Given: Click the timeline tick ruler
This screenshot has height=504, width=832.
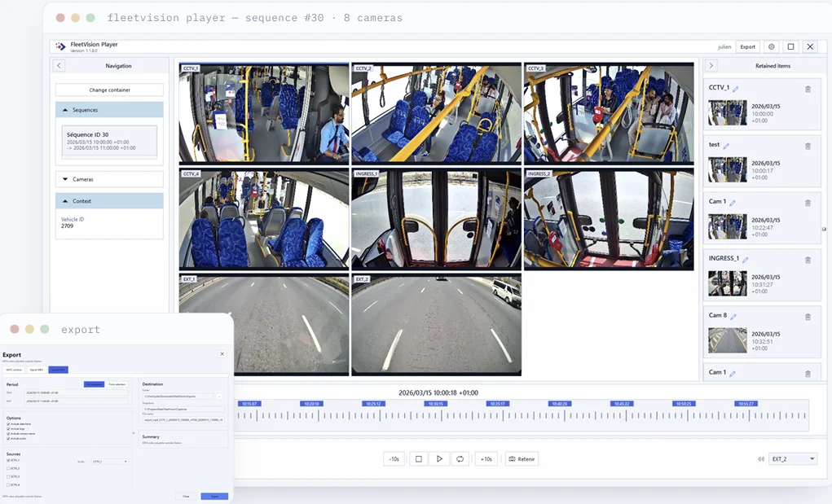Looking at the screenshot, I should [522, 415].
